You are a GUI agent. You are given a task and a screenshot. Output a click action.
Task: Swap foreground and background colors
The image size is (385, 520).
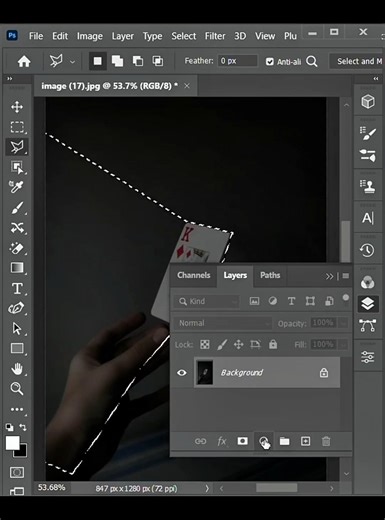click(23, 427)
